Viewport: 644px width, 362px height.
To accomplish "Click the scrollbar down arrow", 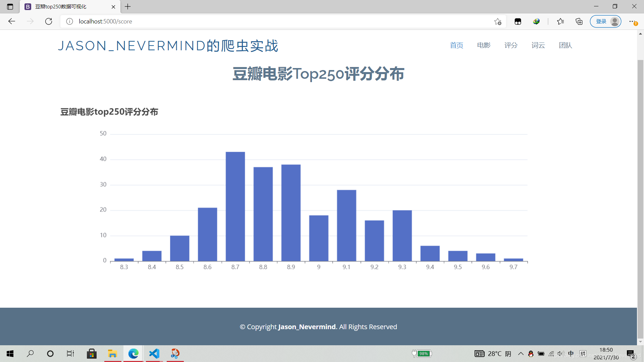I will 640,342.
